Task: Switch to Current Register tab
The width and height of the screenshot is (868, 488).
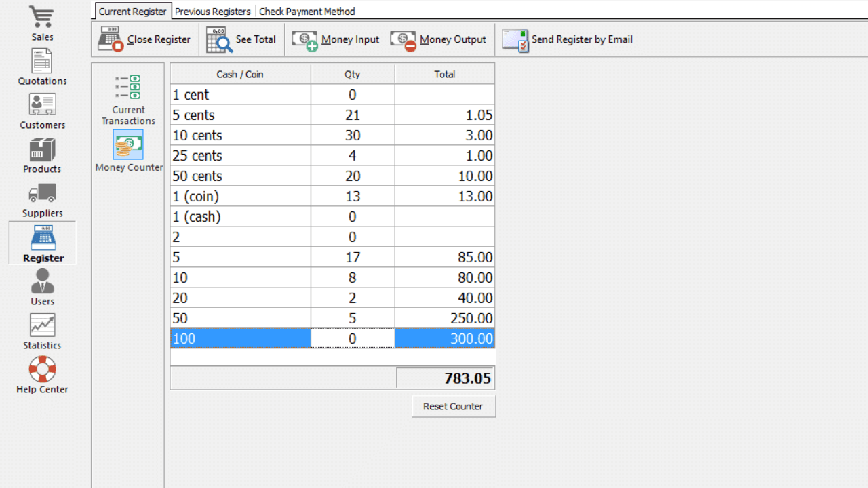Action: point(132,12)
